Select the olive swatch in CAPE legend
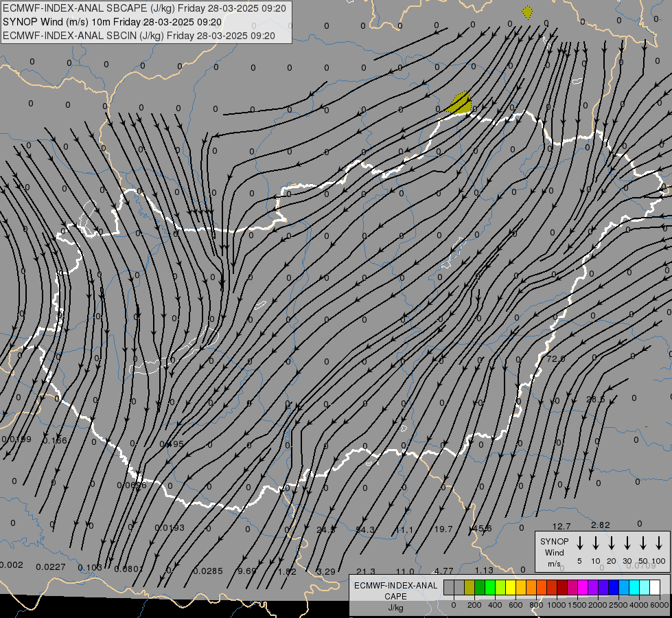 470,588
